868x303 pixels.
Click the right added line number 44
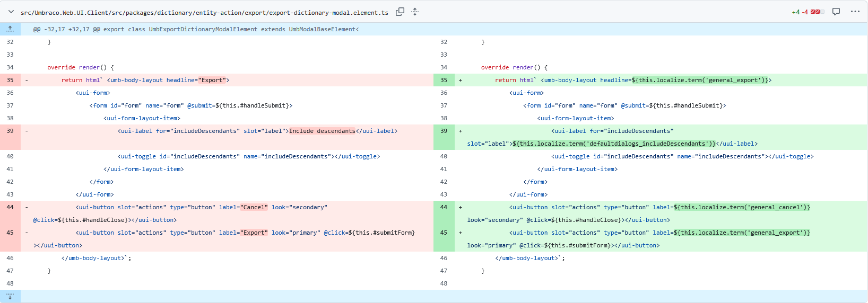coord(444,207)
